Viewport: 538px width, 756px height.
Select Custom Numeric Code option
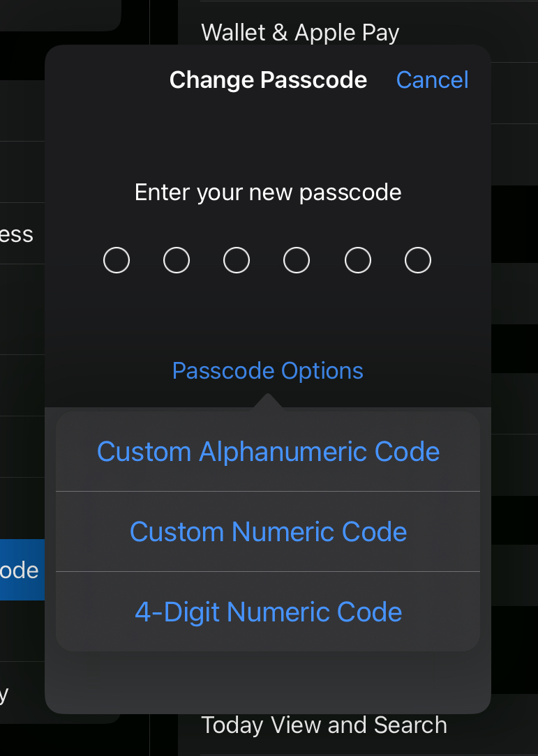click(268, 531)
